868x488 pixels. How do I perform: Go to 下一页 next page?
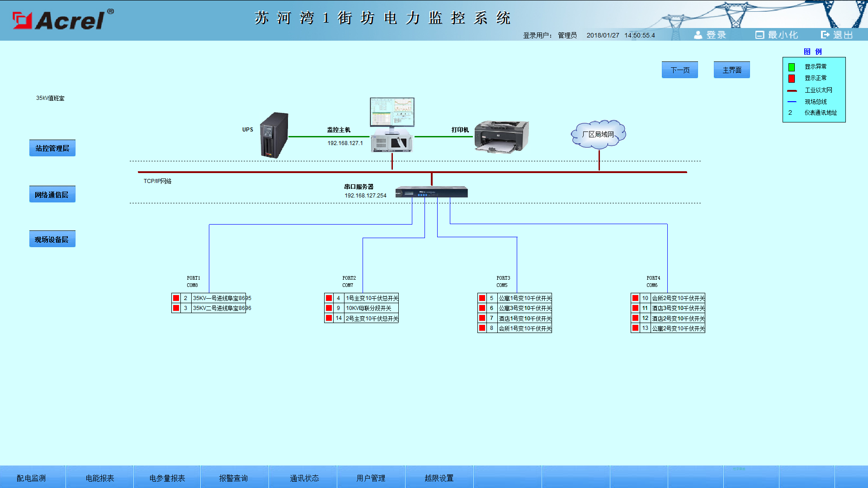click(x=680, y=70)
